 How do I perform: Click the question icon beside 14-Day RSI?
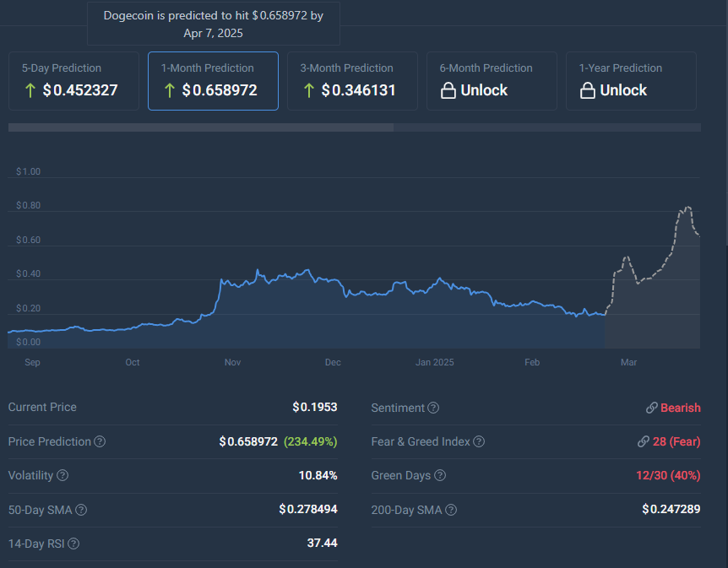[x=73, y=544]
